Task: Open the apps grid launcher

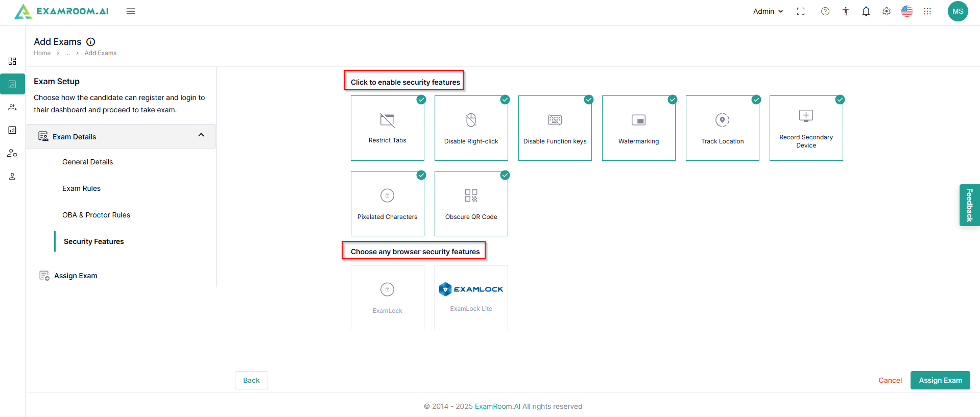Action: 927,11
